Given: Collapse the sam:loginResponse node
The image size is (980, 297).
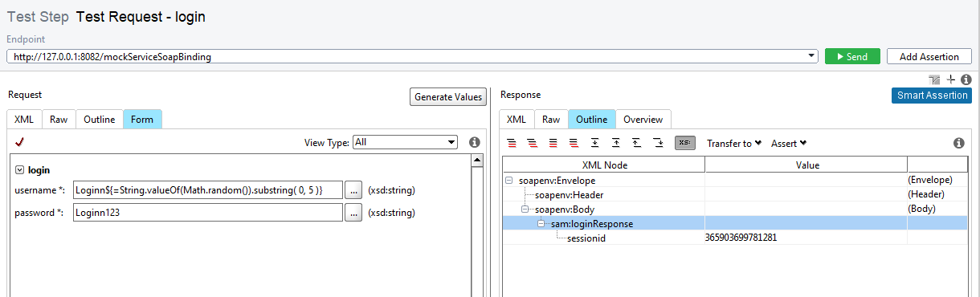Looking at the screenshot, I should coord(541,223).
